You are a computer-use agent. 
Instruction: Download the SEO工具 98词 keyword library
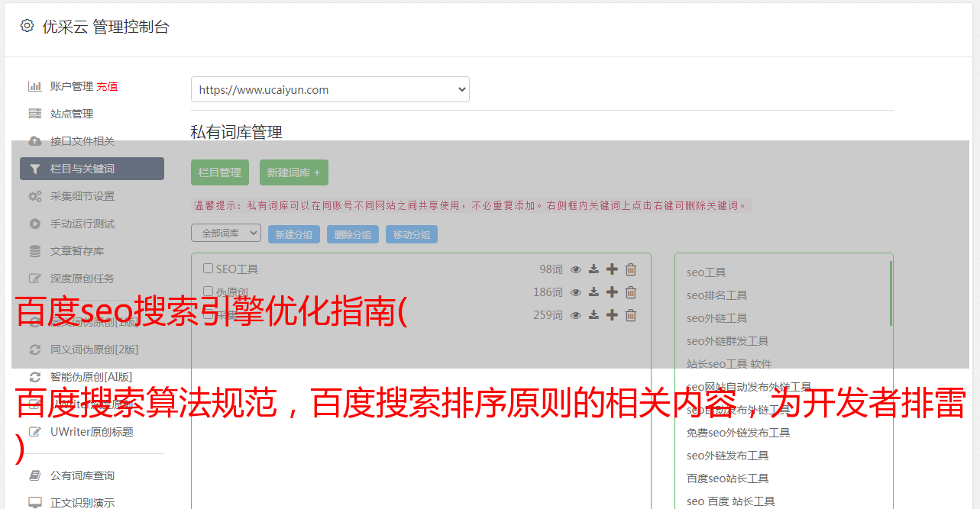(593, 269)
